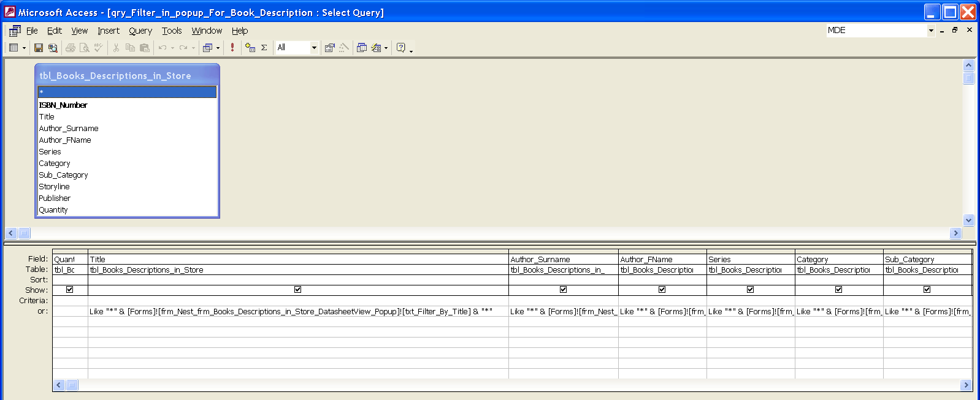Open the File menu
The width and height of the screenshot is (980, 400).
point(32,31)
